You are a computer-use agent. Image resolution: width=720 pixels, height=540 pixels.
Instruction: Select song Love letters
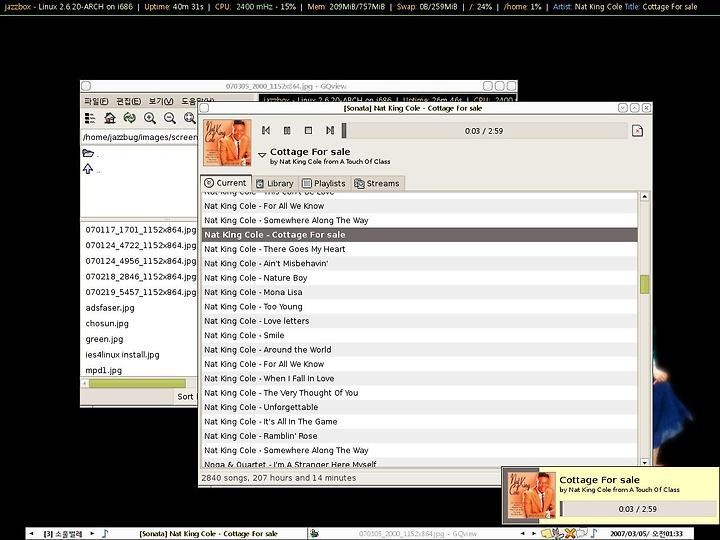pos(419,321)
